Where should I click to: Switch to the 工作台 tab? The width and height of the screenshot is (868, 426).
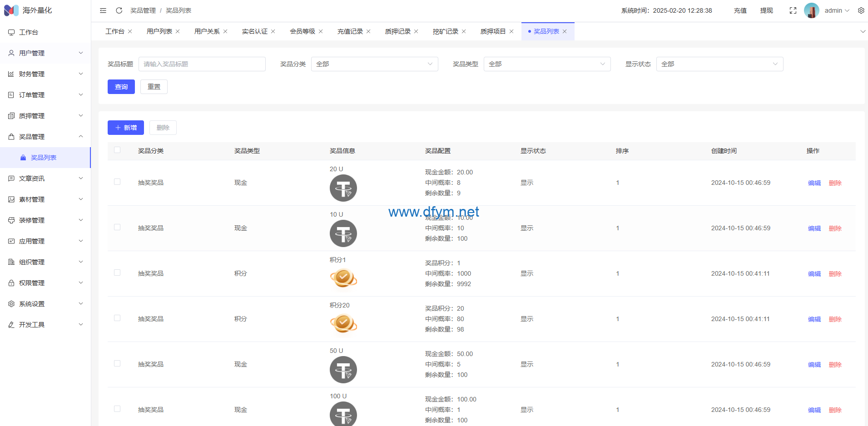click(115, 31)
